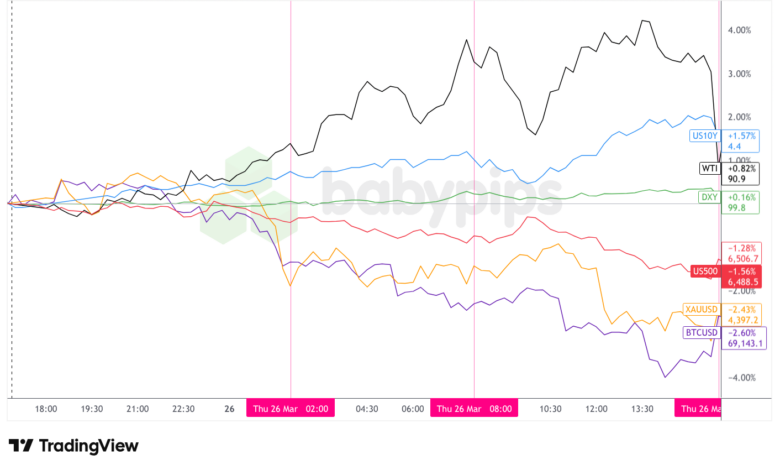Click the 18:00 time axis label
The image size is (780, 470).
[46, 408]
